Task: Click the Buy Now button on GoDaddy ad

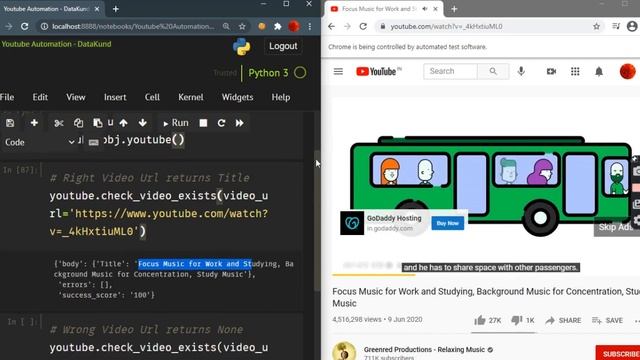Action: [x=447, y=223]
